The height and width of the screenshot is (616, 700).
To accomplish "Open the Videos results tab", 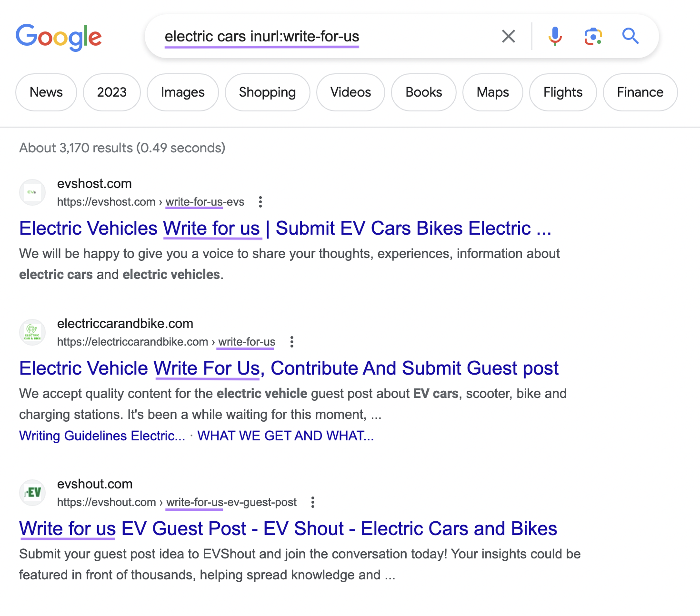I will (x=350, y=92).
